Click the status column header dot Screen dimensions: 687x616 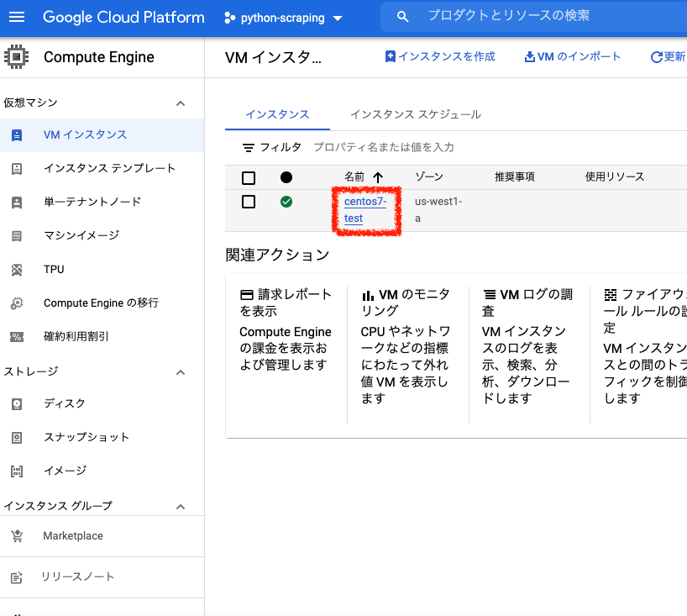pyautogui.click(x=286, y=177)
